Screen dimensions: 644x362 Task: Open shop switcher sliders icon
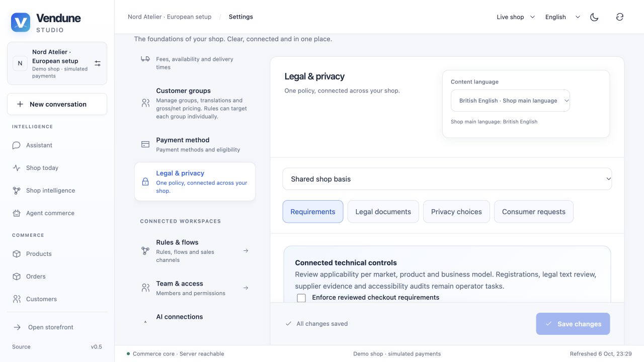click(x=98, y=63)
